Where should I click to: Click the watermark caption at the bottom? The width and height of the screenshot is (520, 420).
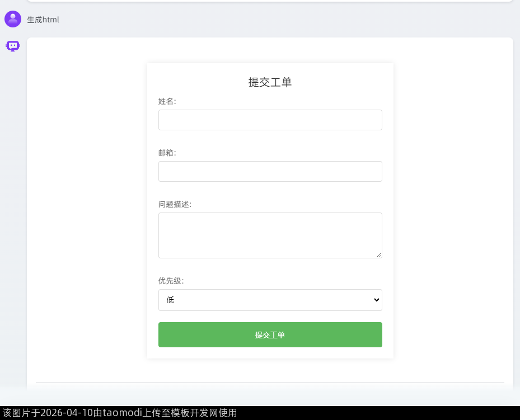point(119,413)
